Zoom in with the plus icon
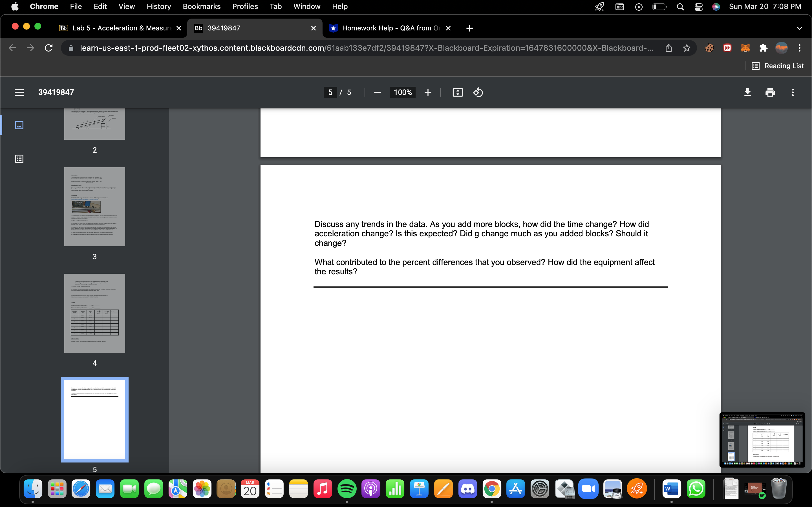Image resolution: width=812 pixels, height=507 pixels. (427, 92)
